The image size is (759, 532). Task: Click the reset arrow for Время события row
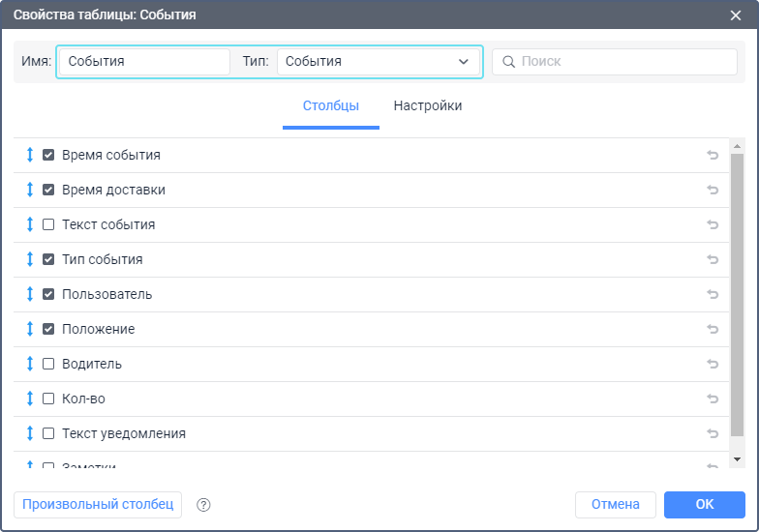(713, 155)
